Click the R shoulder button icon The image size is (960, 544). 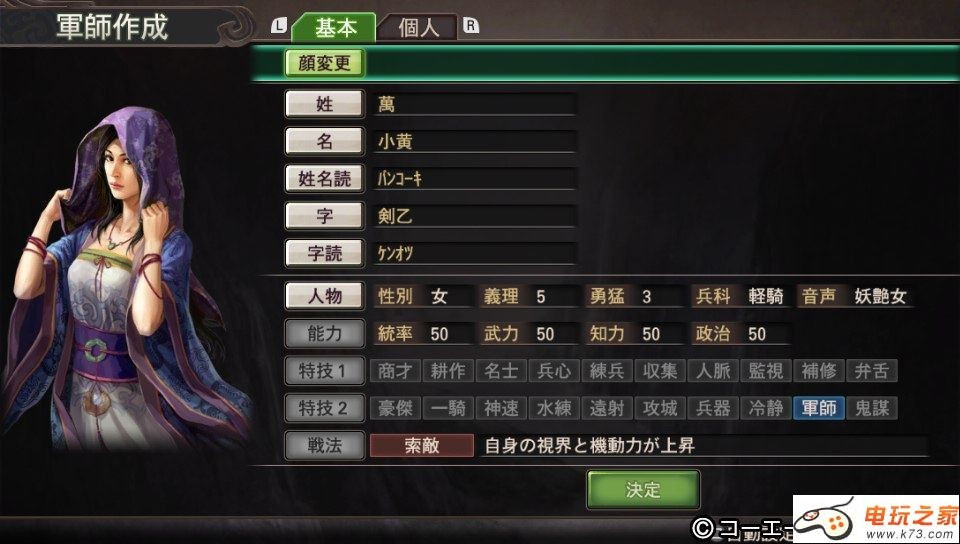click(x=471, y=26)
